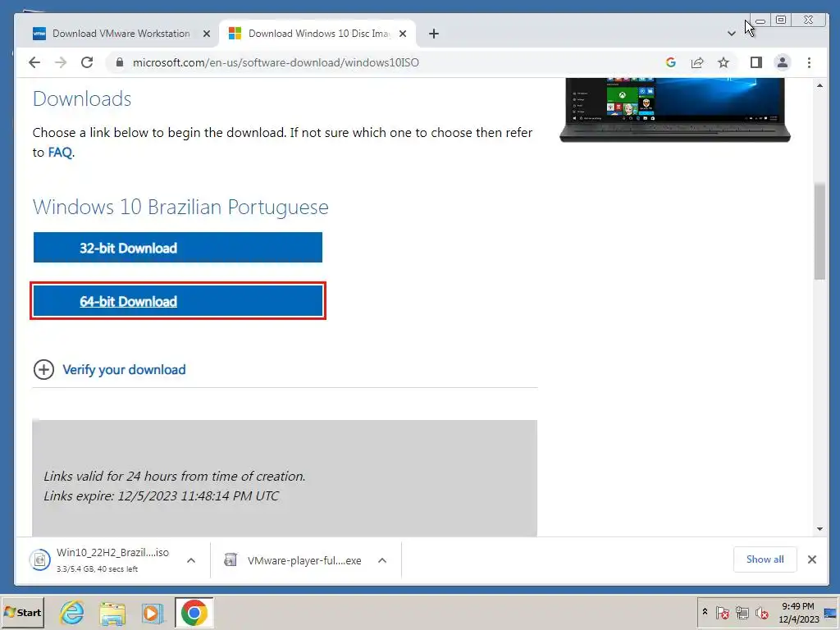The height and width of the screenshot is (630, 840).
Task: Open the Google icon in address bar
Action: tap(671, 62)
